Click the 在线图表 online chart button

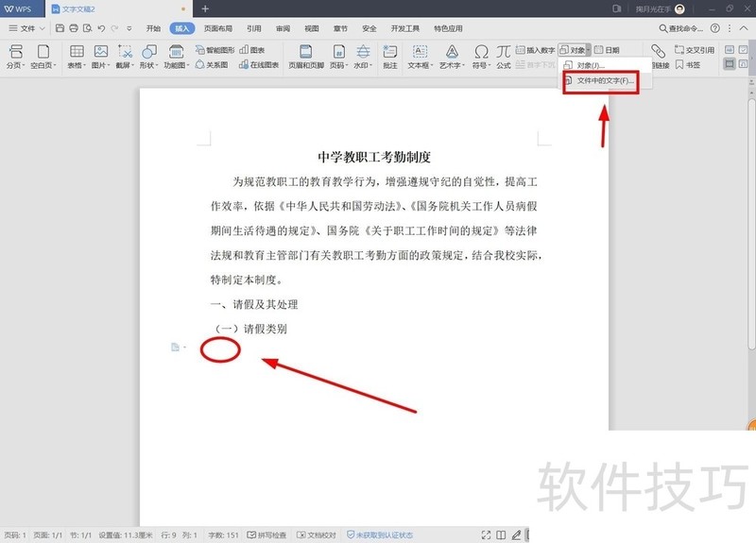[x=259, y=64]
